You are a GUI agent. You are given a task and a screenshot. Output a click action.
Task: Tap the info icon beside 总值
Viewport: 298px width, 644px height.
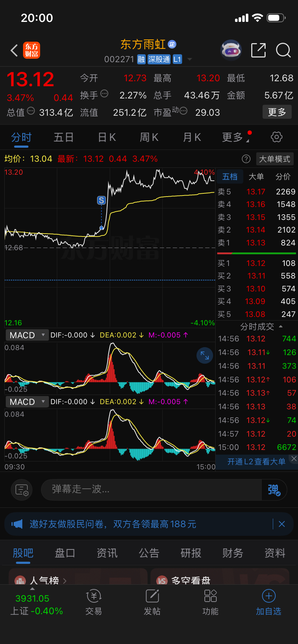tap(31, 111)
